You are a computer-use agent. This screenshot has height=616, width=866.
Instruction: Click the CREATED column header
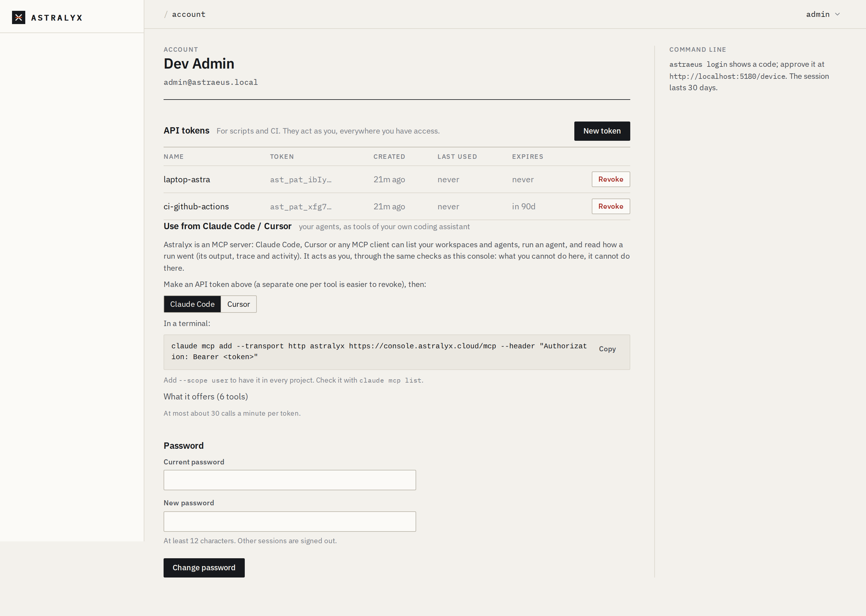coord(389,157)
